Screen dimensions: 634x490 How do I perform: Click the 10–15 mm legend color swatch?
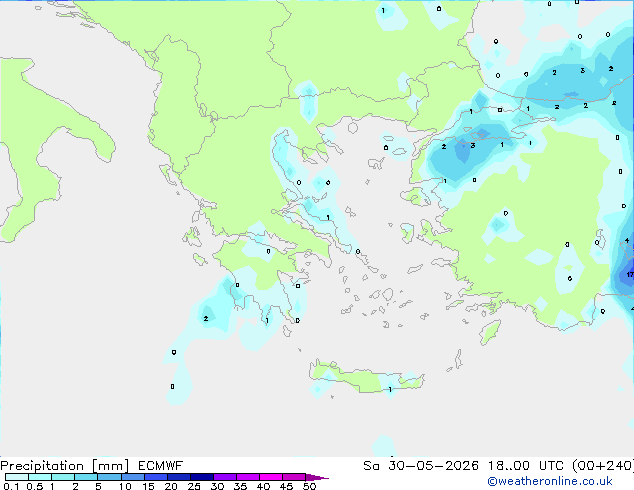pos(132,477)
